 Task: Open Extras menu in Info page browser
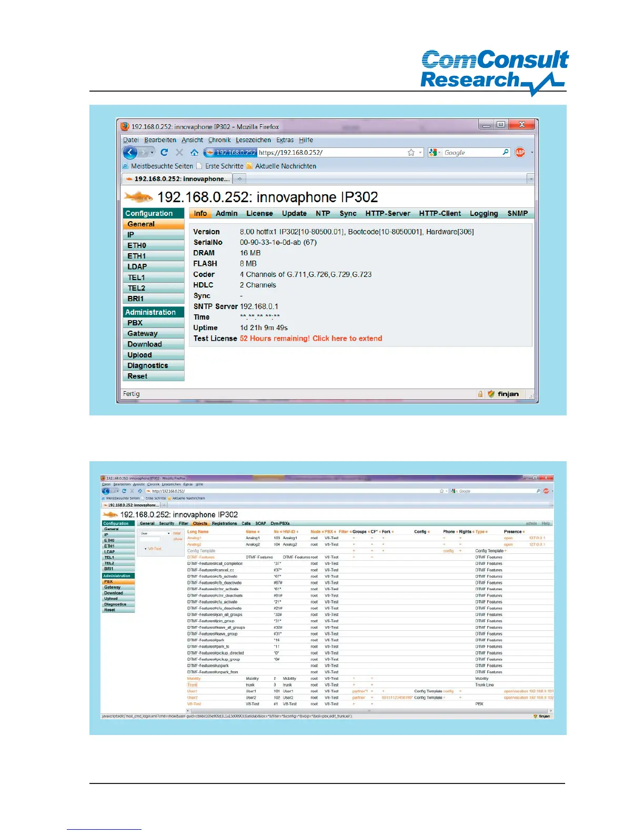pos(285,140)
